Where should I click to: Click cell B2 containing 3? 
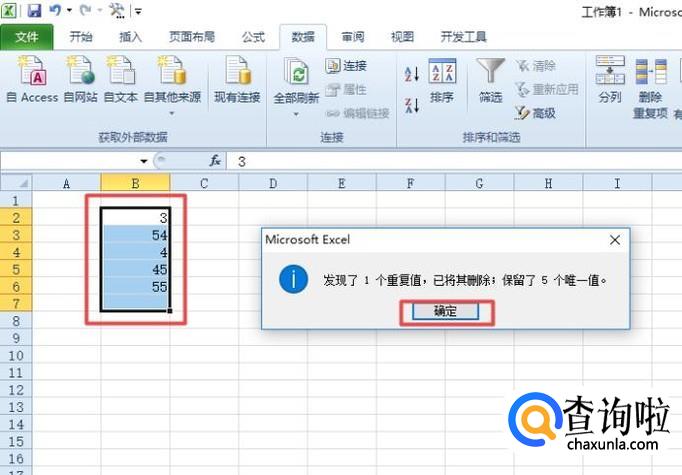pyautogui.click(x=135, y=217)
